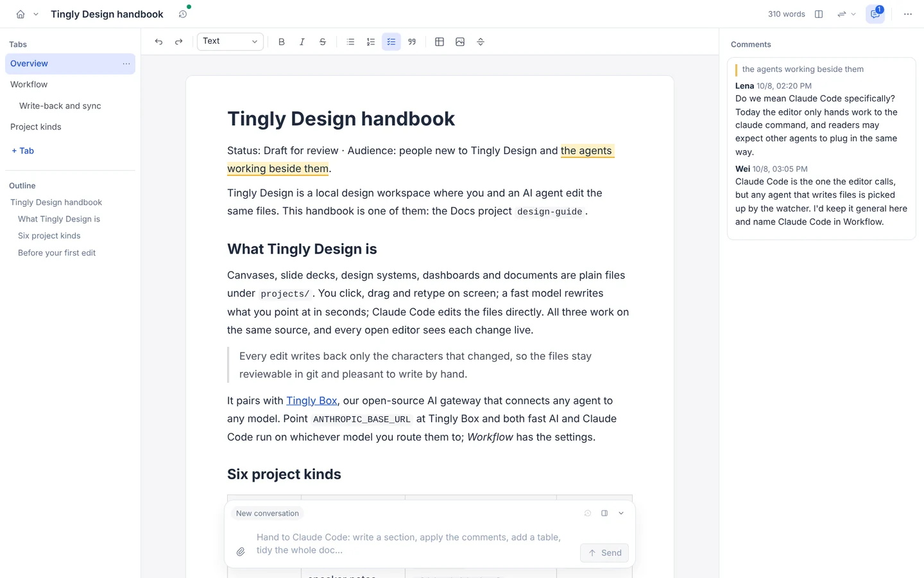This screenshot has width=924, height=578.
Task: Select the Tingly Design handbook outline entry
Action: pos(56,202)
